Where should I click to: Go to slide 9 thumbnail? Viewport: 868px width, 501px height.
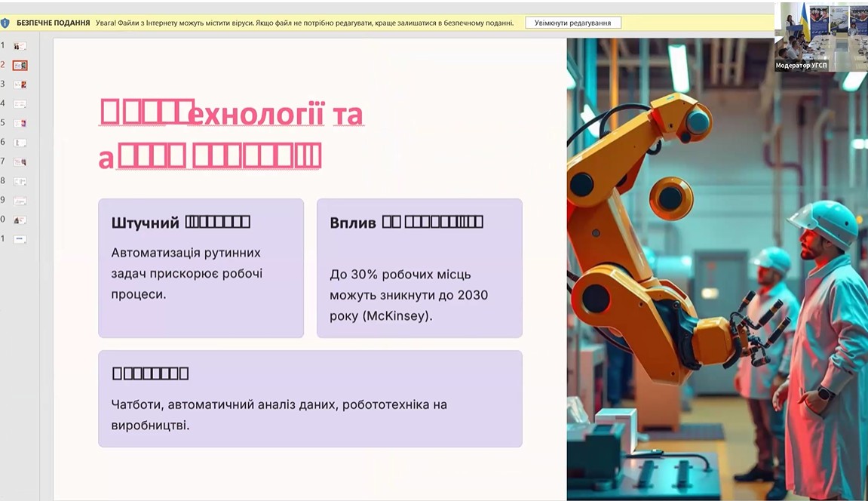click(20, 201)
